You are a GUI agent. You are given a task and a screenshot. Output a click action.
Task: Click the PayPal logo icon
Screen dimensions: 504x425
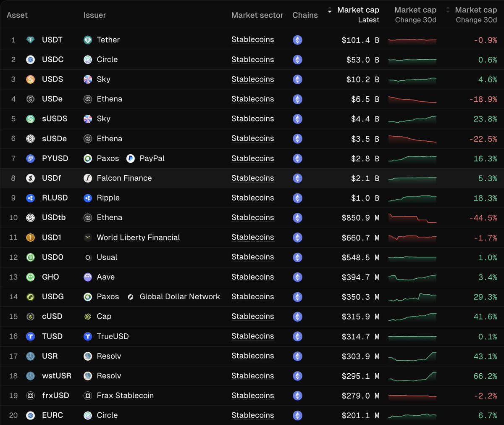click(x=131, y=158)
